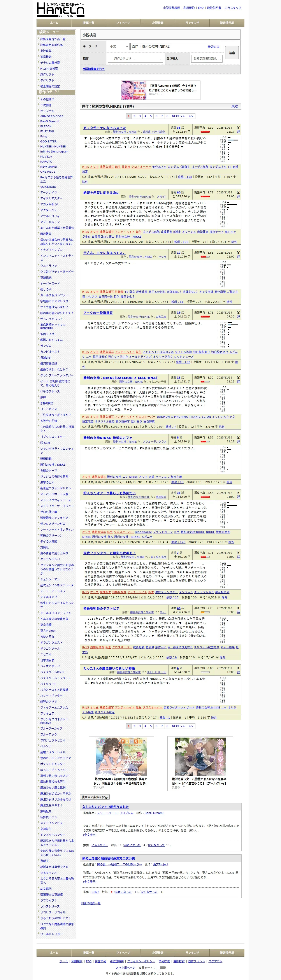The height and width of the screenshot is (980, 281).
Task: Open sidebar link 評価未算定作品一覧
Action: (x=53, y=39)
